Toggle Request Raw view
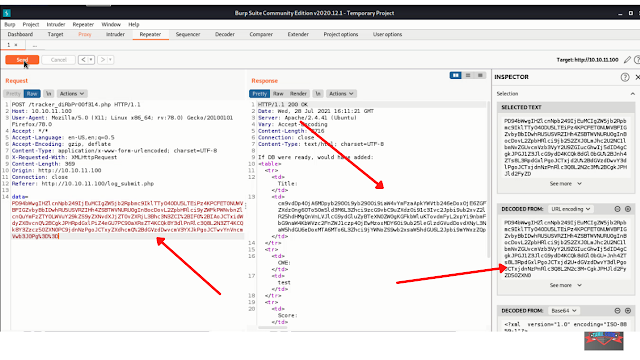The image size is (640, 360). [x=32, y=93]
